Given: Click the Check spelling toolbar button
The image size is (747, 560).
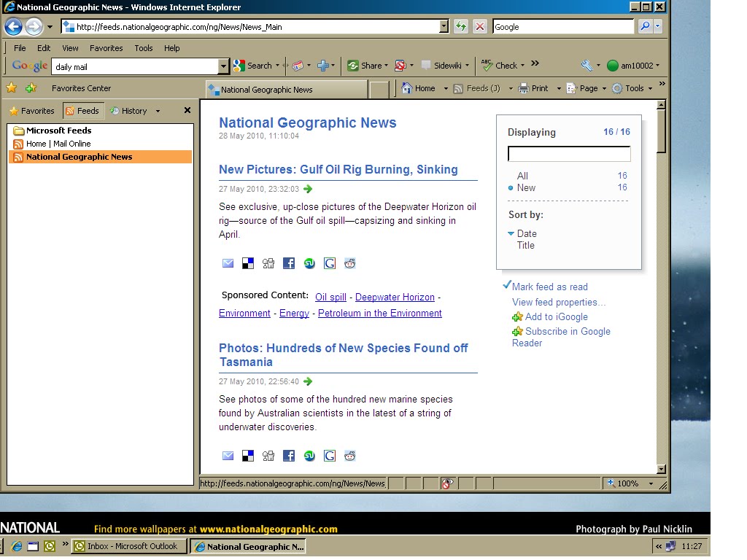Looking at the screenshot, I should [x=499, y=65].
